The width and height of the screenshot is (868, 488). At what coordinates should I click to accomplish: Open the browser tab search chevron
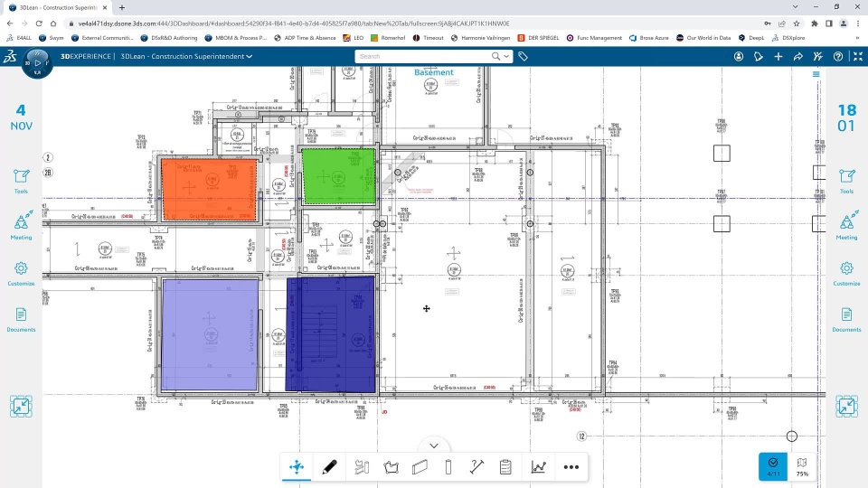click(795, 7)
